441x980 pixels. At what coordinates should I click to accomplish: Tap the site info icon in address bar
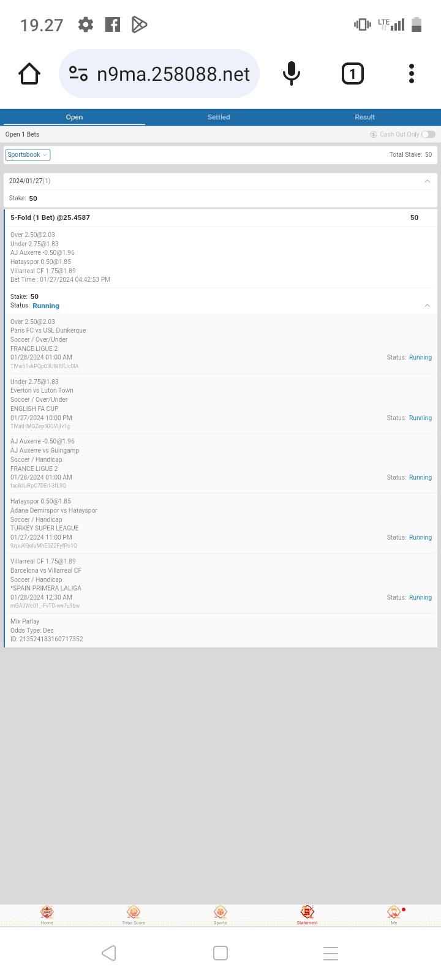tap(78, 74)
